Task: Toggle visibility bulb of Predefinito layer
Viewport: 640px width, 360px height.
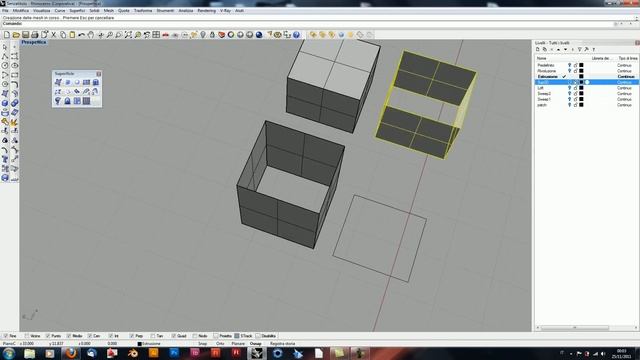Action: 569,65
